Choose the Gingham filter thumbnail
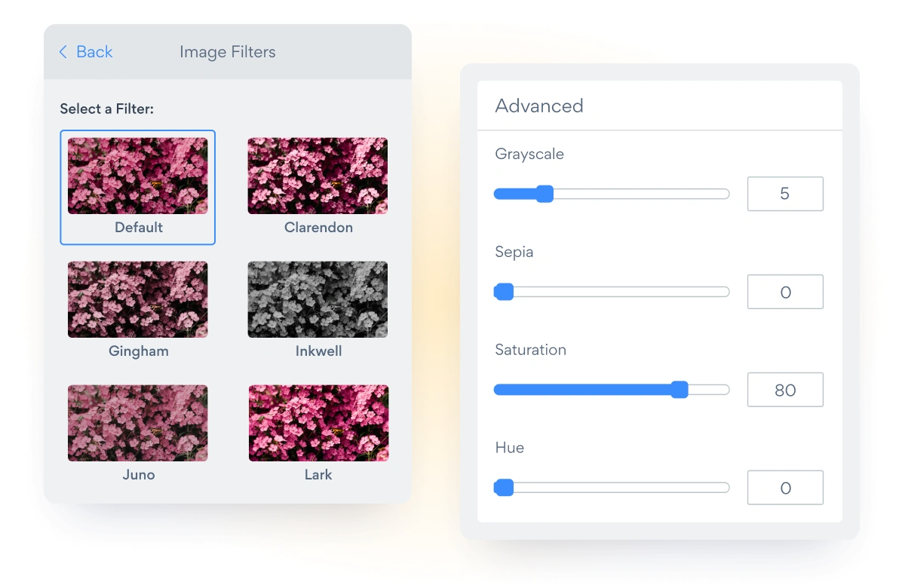This screenshot has width=905, height=588. click(x=137, y=299)
